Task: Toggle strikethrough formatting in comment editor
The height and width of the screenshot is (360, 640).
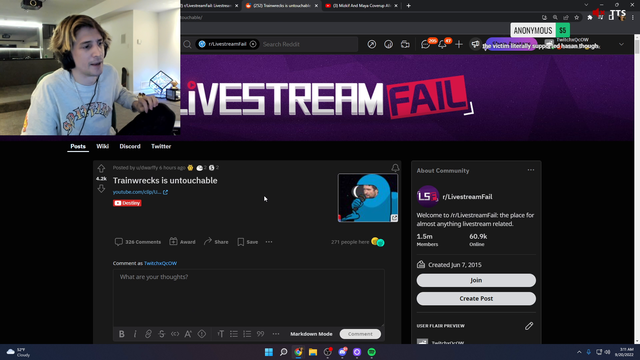Action: pyautogui.click(x=162, y=334)
